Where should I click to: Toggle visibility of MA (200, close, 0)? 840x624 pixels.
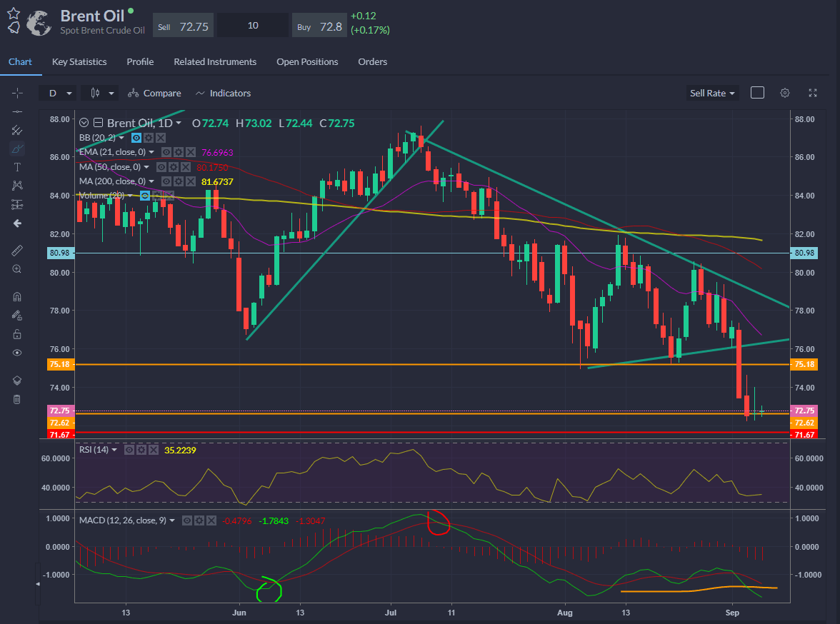pos(166,181)
